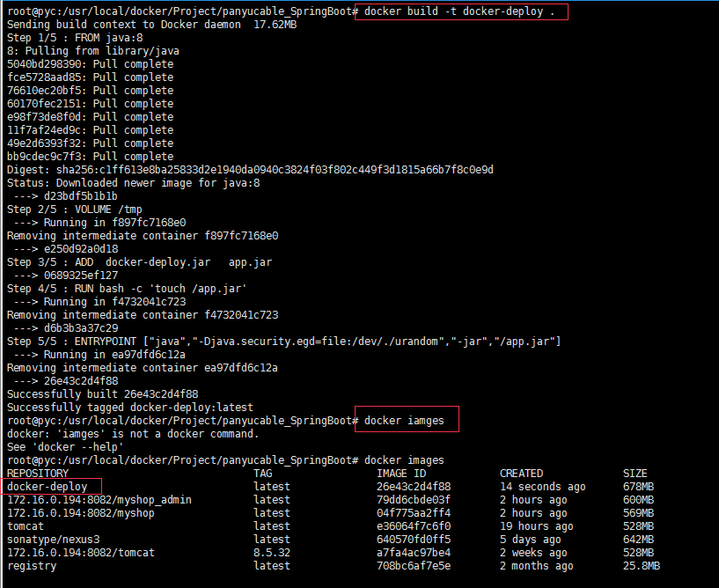Image resolution: width=719 pixels, height=588 pixels.
Task: Click '14 seconds ago' created value
Action: (542, 487)
